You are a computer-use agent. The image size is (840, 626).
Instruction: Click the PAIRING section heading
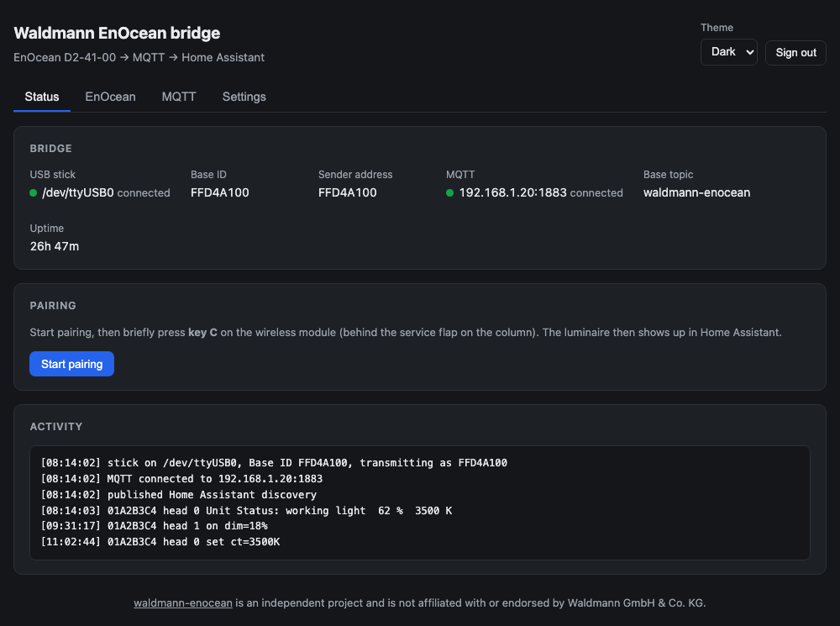53,306
